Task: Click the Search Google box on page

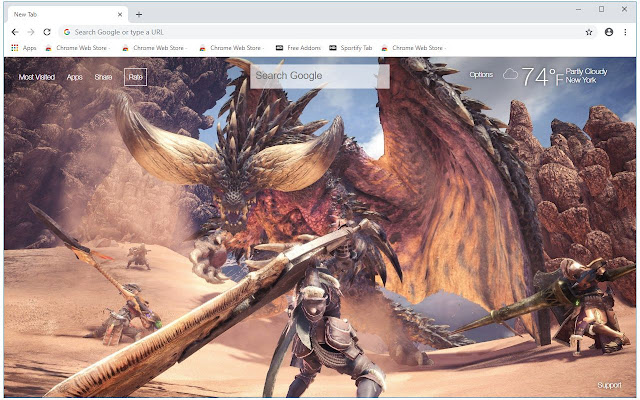Action: tap(320, 76)
